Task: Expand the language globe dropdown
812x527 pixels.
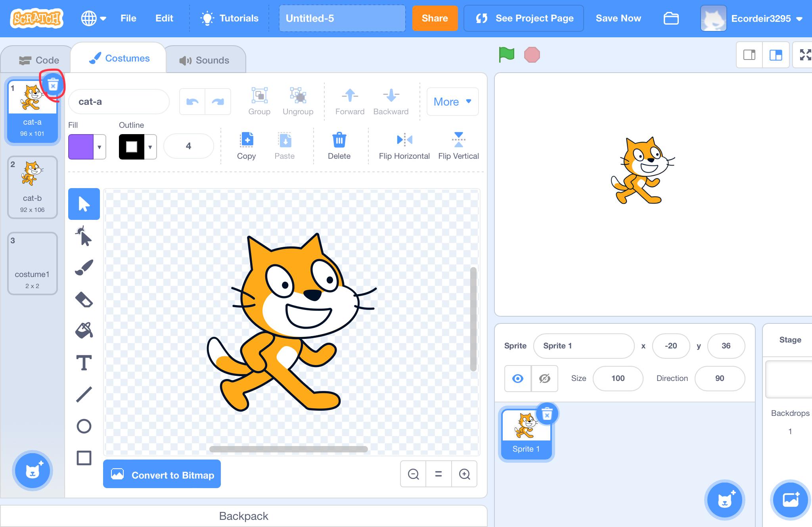Action: coord(94,18)
